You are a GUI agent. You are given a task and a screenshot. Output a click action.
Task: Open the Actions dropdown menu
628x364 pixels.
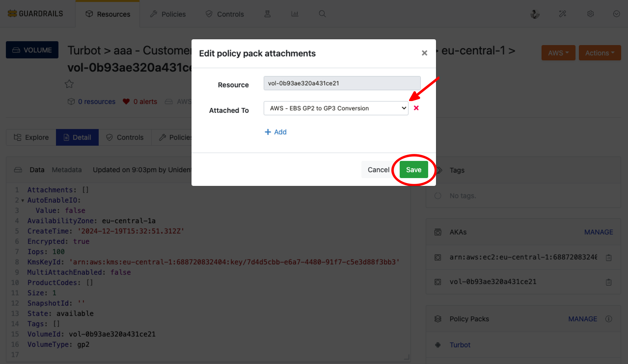point(599,53)
